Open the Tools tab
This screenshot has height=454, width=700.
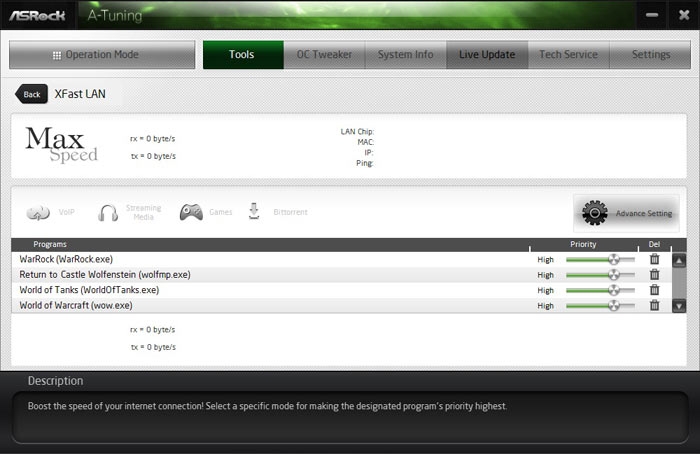click(243, 54)
